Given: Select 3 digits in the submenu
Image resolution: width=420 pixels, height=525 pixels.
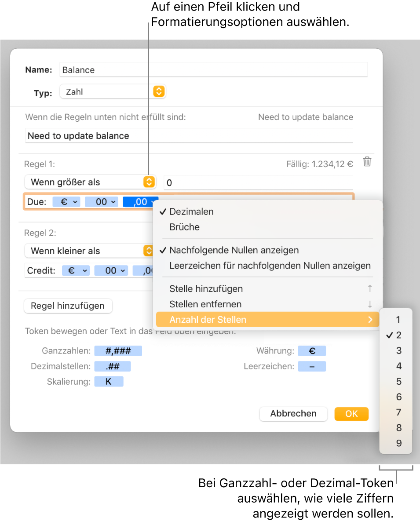Looking at the screenshot, I should click(x=395, y=350).
